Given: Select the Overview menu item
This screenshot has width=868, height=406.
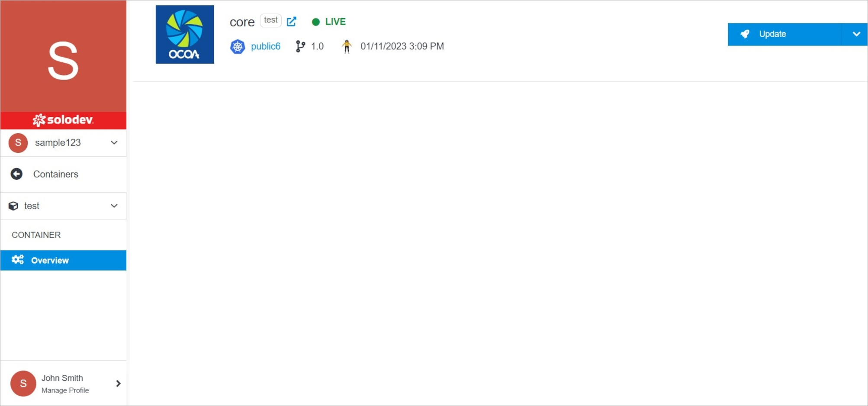Looking at the screenshot, I should click(63, 260).
